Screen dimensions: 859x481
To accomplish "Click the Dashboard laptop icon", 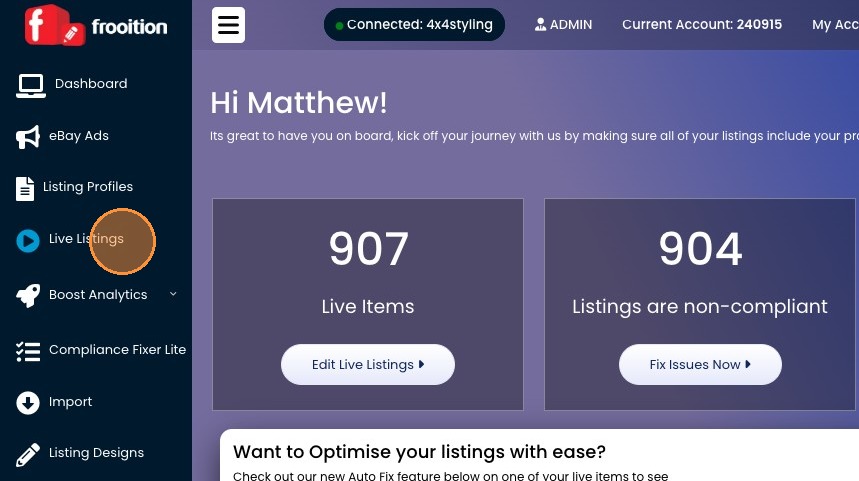I will pos(30,85).
